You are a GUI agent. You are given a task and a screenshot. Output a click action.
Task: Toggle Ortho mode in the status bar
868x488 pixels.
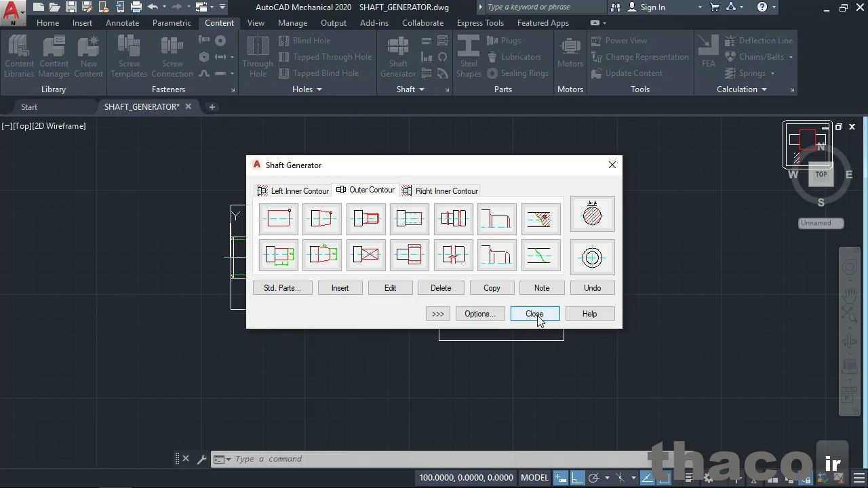pos(577,477)
